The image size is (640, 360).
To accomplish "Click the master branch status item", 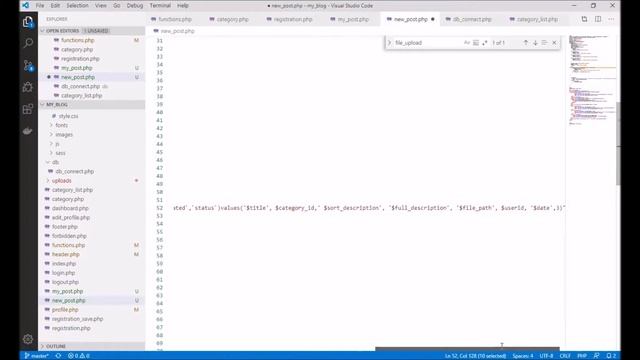I will (x=37, y=356).
